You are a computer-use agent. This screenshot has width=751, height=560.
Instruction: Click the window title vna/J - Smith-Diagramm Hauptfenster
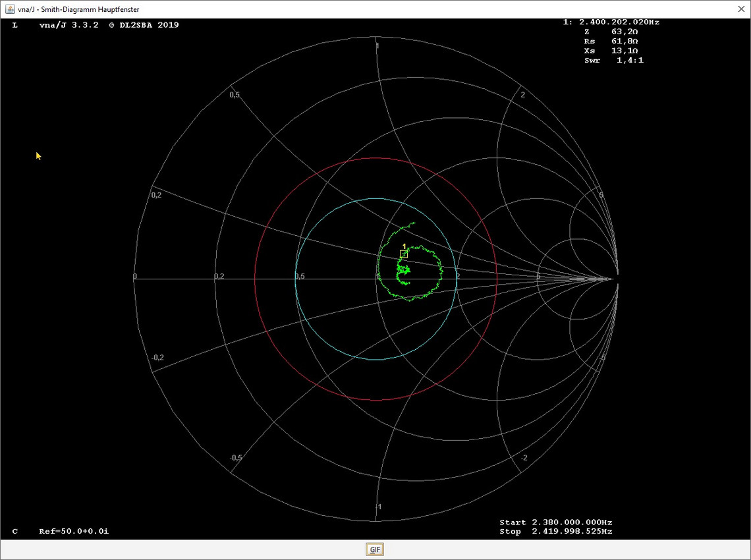78,9
